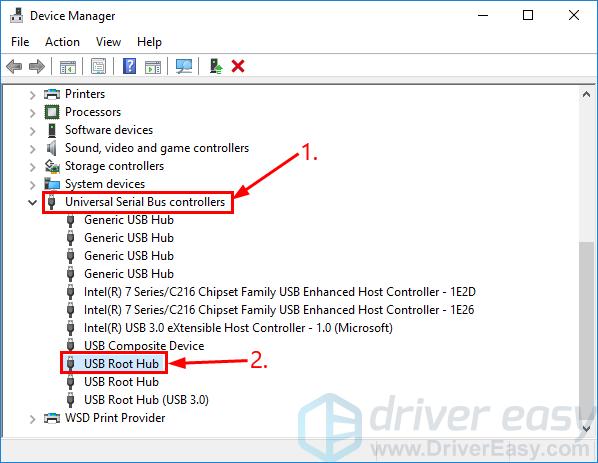Open the Action menu
Screen dimensions: 598x463
click(x=63, y=42)
